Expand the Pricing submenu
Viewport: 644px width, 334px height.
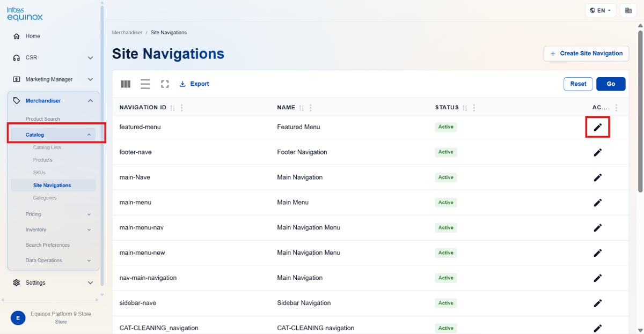(89, 214)
